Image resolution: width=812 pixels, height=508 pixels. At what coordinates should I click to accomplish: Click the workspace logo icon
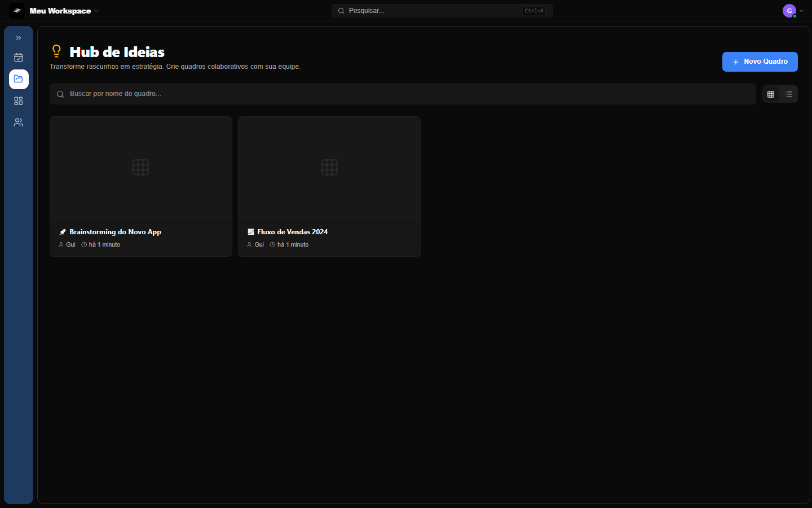17,11
